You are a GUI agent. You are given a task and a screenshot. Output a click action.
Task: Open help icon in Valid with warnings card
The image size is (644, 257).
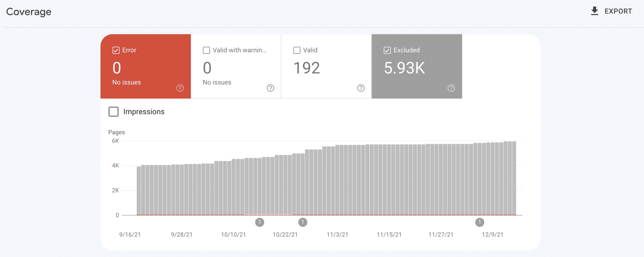[x=270, y=88]
